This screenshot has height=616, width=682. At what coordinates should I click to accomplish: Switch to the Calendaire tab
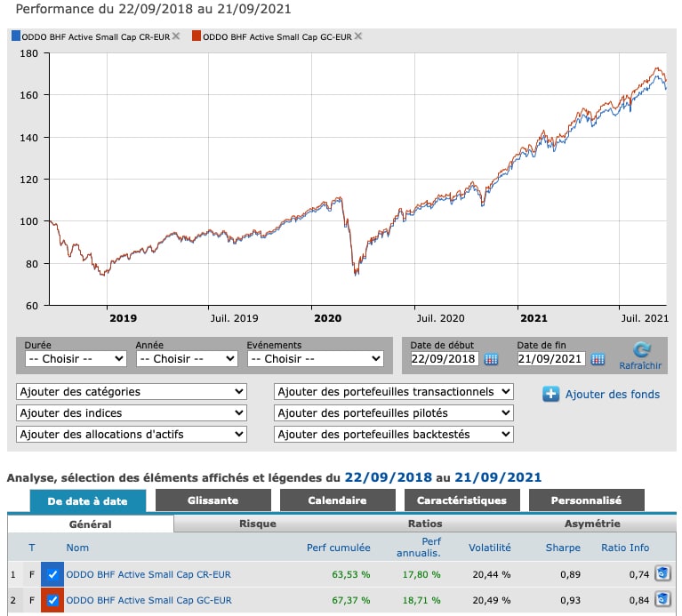click(x=338, y=500)
